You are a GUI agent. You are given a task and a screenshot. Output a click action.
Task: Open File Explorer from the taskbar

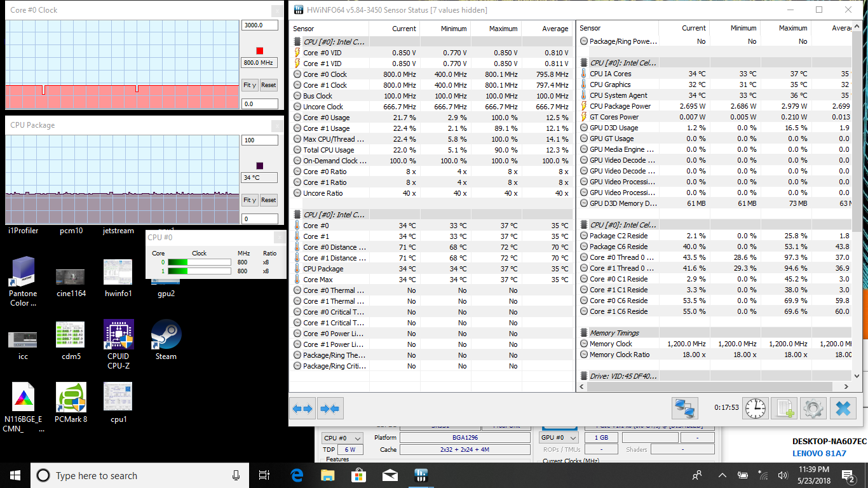pyautogui.click(x=327, y=475)
